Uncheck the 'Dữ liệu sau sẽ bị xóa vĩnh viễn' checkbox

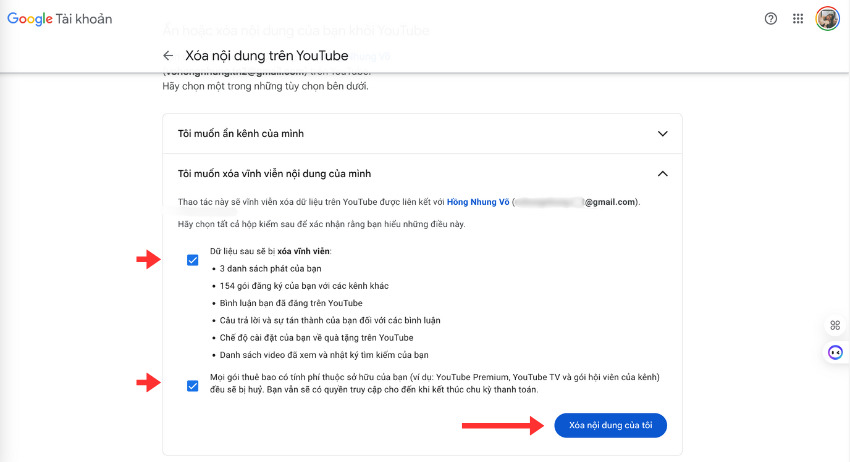(x=192, y=260)
